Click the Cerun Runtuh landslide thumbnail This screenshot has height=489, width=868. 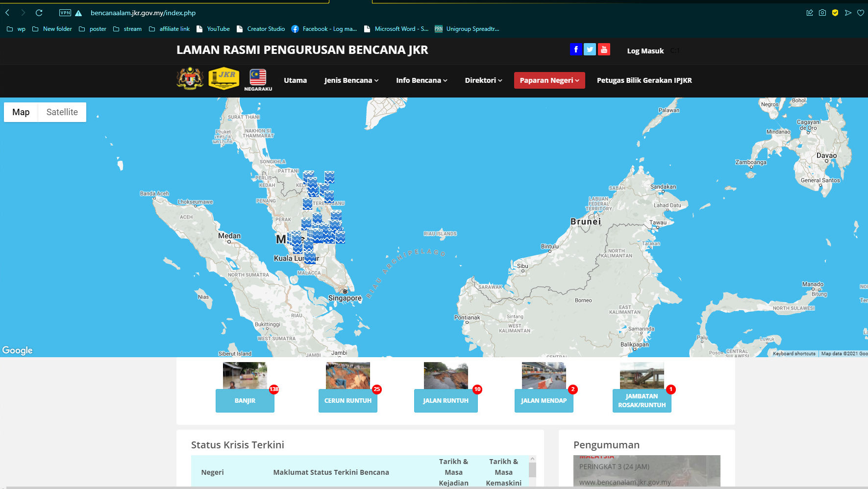coord(348,375)
